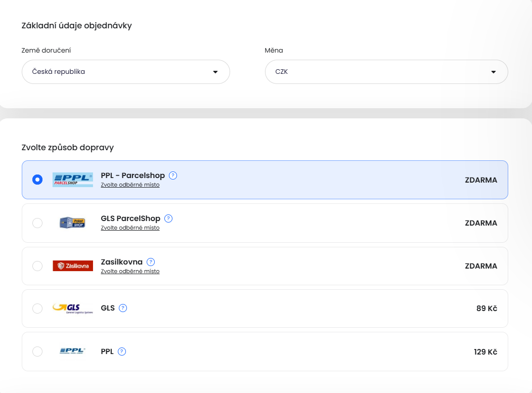Viewport: 532px width, 393px height.
Task: Click the arrow in CZK dropdown
Action: click(494, 72)
